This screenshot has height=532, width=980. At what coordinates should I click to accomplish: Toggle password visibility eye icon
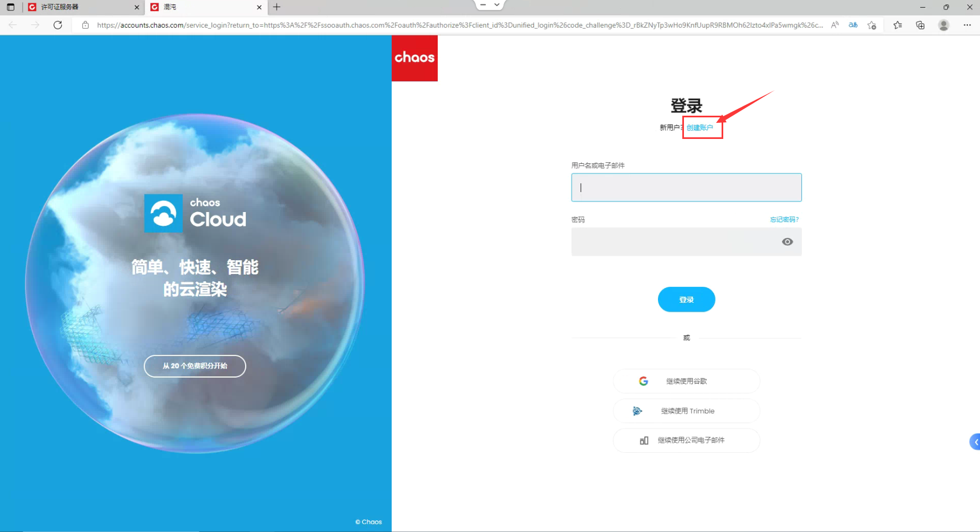coord(787,242)
